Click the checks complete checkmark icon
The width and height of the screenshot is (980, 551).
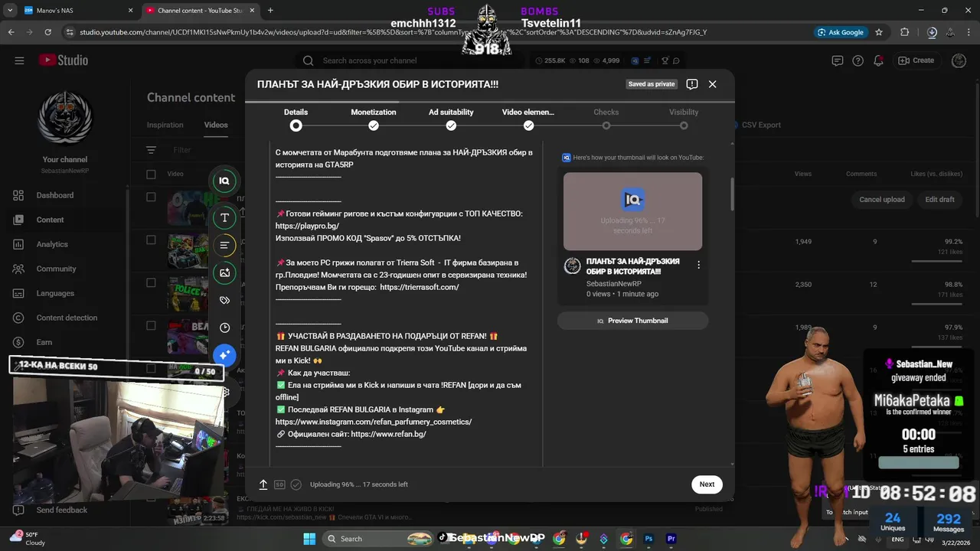296,484
